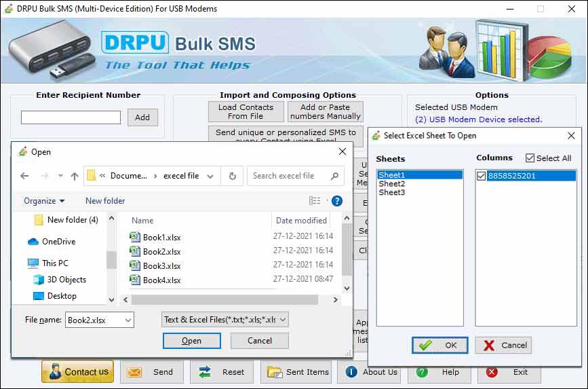
Task: Change the file view layout icon
Action: coord(315,201)
